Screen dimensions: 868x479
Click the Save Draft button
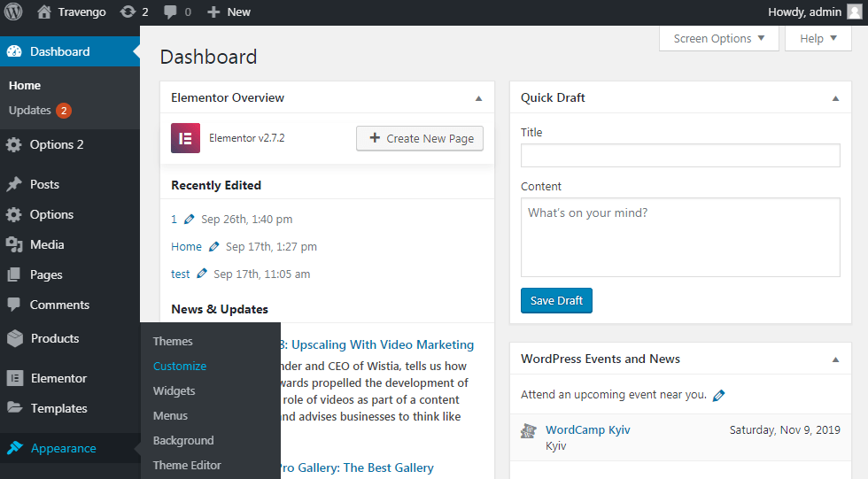[x=556, y=300]
